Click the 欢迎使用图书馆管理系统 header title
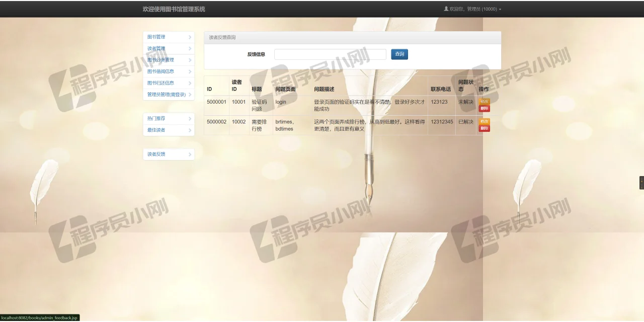This screenshot has height=322, width=644. tap(174, 9)
